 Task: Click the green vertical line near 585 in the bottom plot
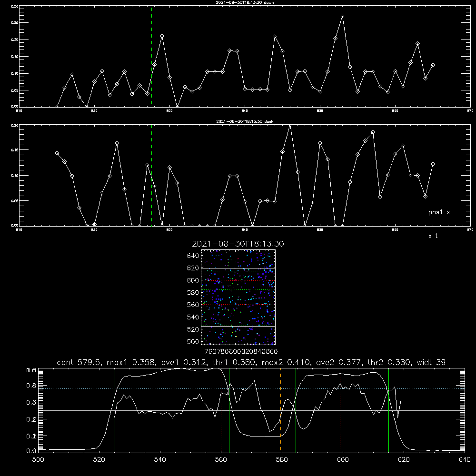pos(296,410)
